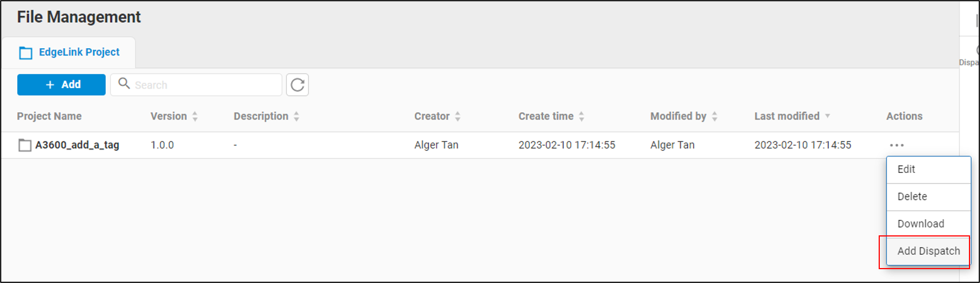Open the three-dot actions menu

896,145
